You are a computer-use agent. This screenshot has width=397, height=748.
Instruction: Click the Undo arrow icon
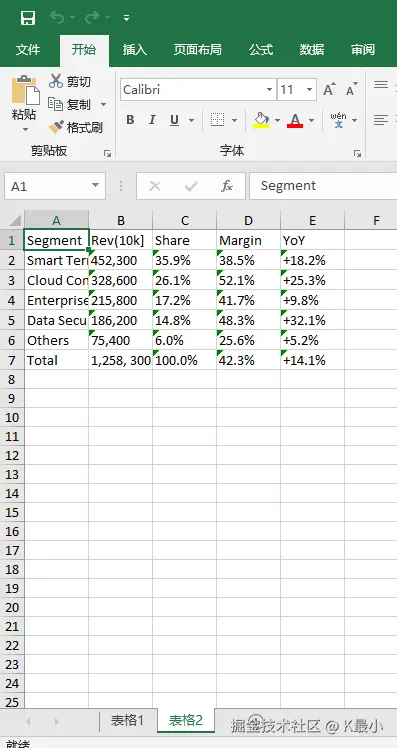(x=57, y=18)
